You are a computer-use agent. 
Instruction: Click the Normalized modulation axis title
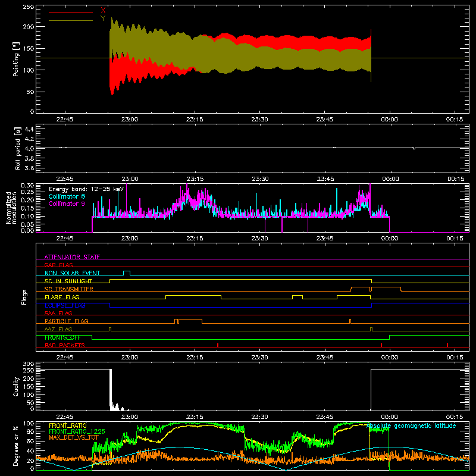click(11, 208)
